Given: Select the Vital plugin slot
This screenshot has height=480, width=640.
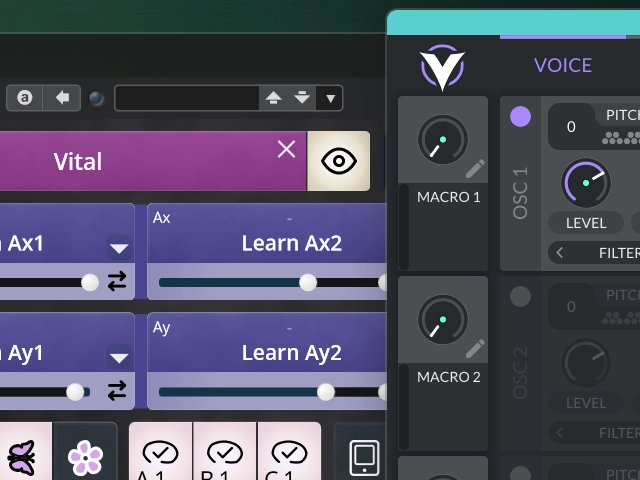Looking at the screenshot, I should click(x=152, y=161).
